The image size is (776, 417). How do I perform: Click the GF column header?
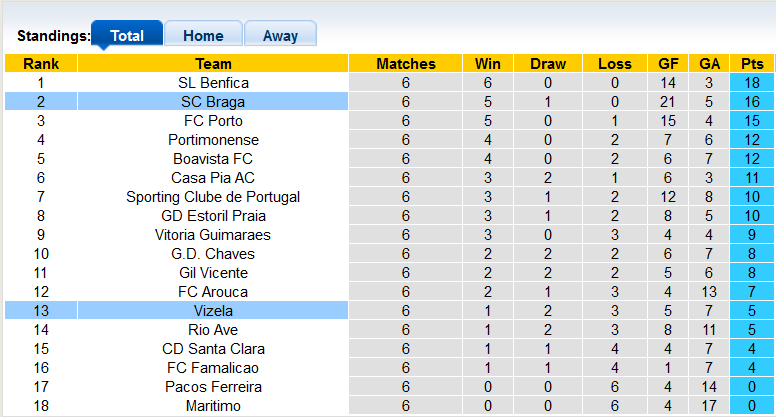point(669,64)
